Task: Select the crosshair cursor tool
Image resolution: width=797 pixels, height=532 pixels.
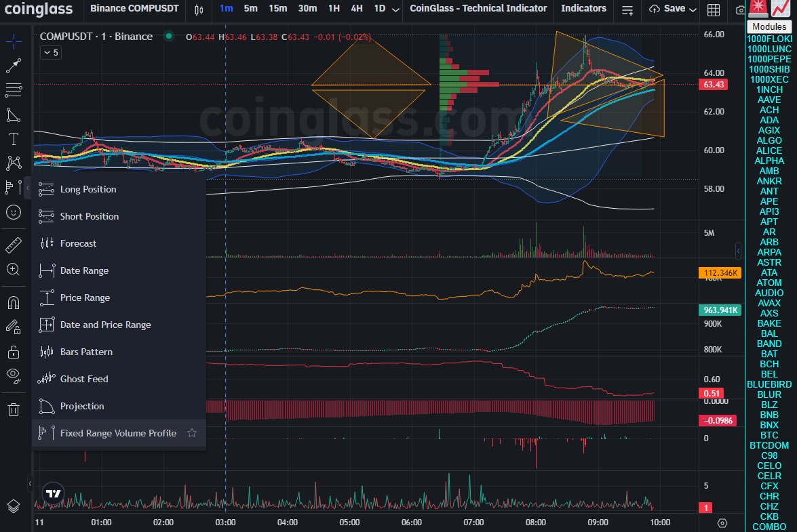Action: pos(14,41)
